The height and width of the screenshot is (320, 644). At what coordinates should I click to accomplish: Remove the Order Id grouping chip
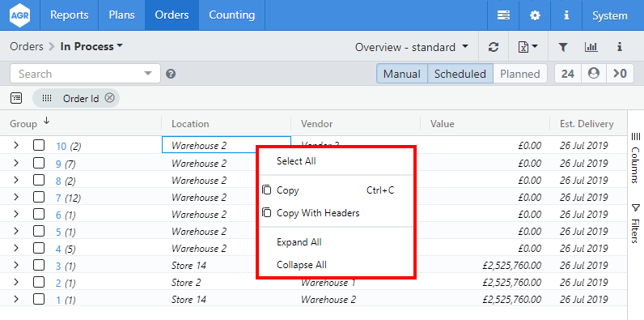pos(109,98)
